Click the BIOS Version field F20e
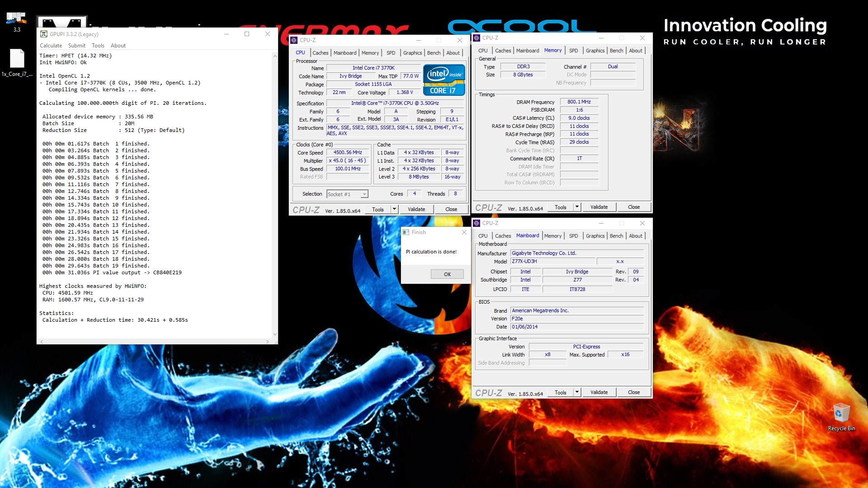 (577, 319)
